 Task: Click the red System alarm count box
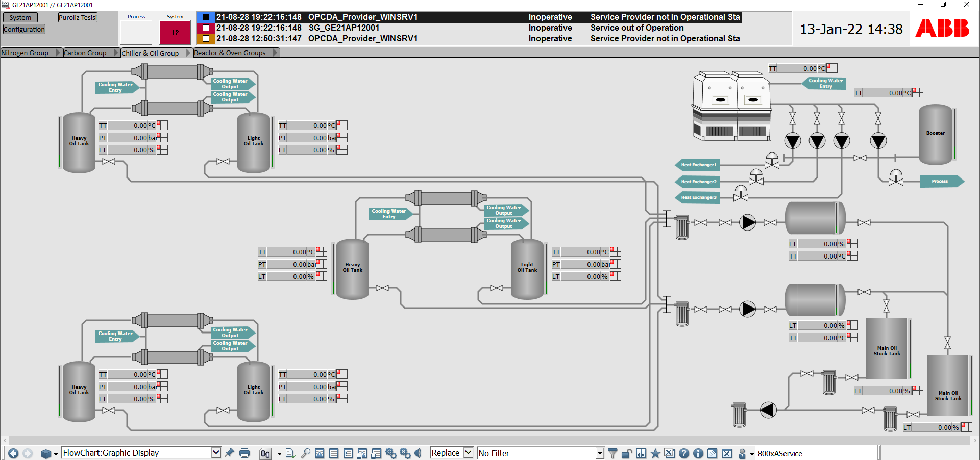coord(175,33)
